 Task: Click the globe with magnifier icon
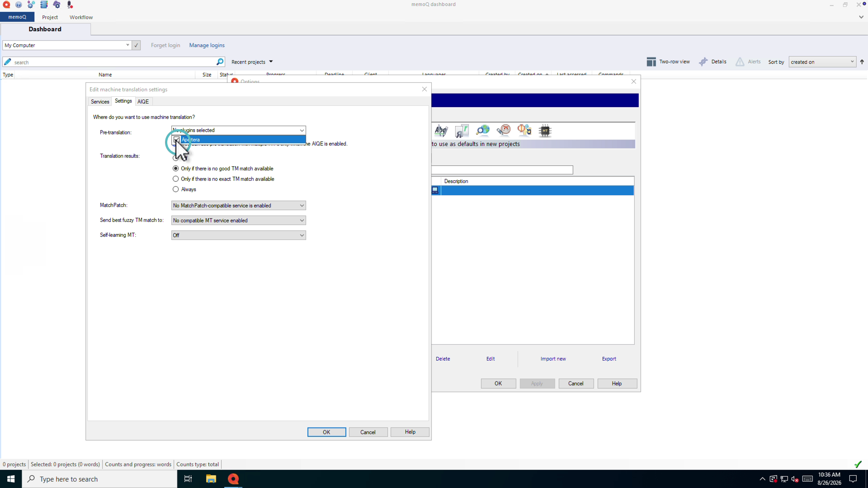pyautogui.click(x=483, y=131)
